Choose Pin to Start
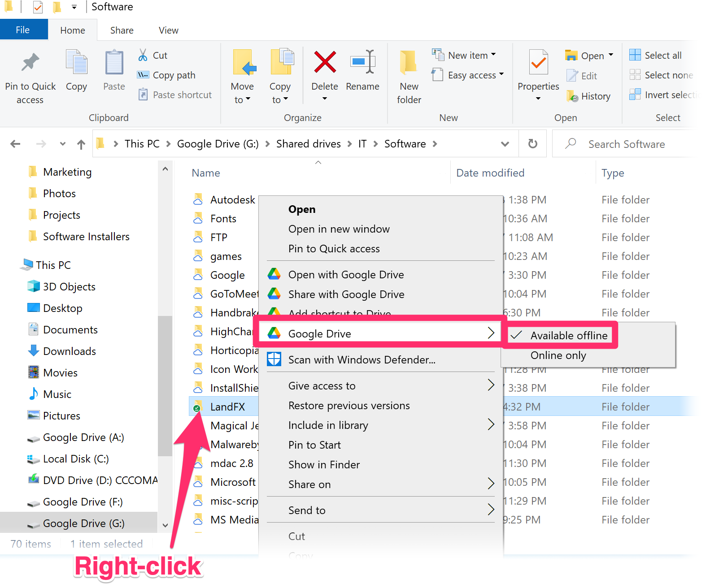Image resolution: width=706 pixels, height=588 pixels. (314, 445)
